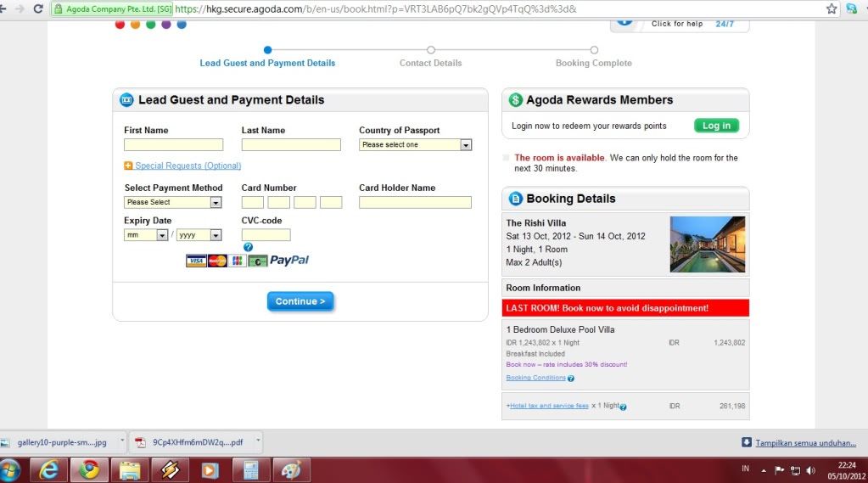Open the media player taskbar icon

pos(210,470)
